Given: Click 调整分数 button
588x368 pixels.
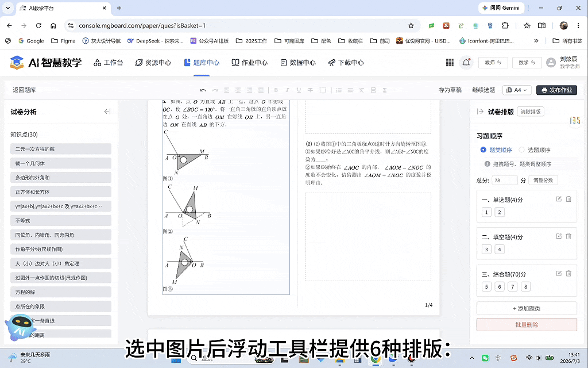Looking at the screenshot, I should tap(543, 180).
